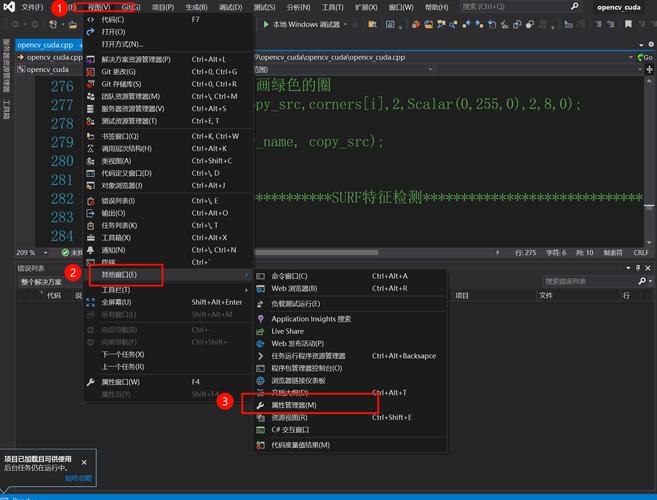657x500 pixels.
Task: Open 属性管理器(M) entry
Action: [x=350, y=405]
